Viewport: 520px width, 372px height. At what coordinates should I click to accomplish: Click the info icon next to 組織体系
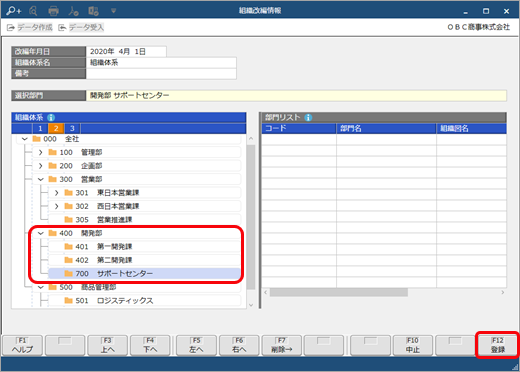tap(51, 117)
